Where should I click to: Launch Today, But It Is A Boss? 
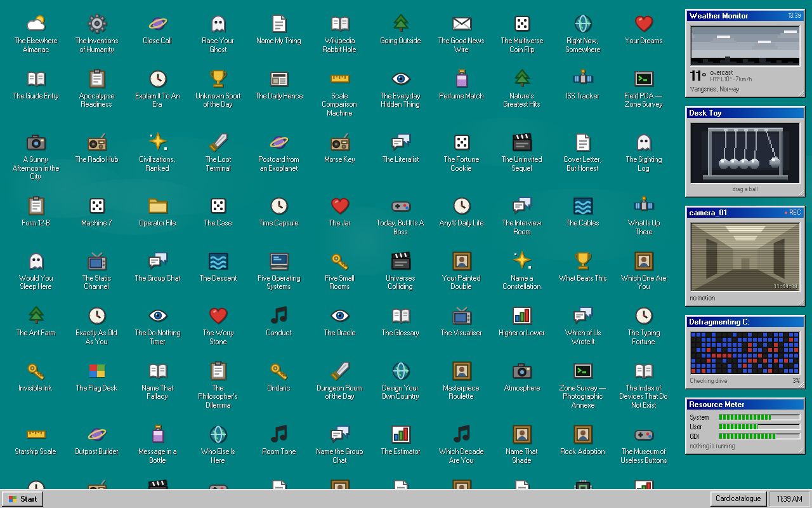pyautogui.click(x=400, y=206)
